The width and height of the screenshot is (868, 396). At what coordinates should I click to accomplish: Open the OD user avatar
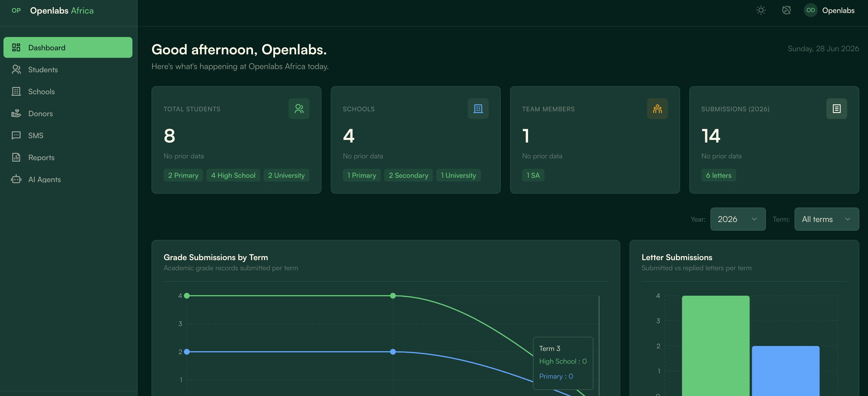point(810,10)
